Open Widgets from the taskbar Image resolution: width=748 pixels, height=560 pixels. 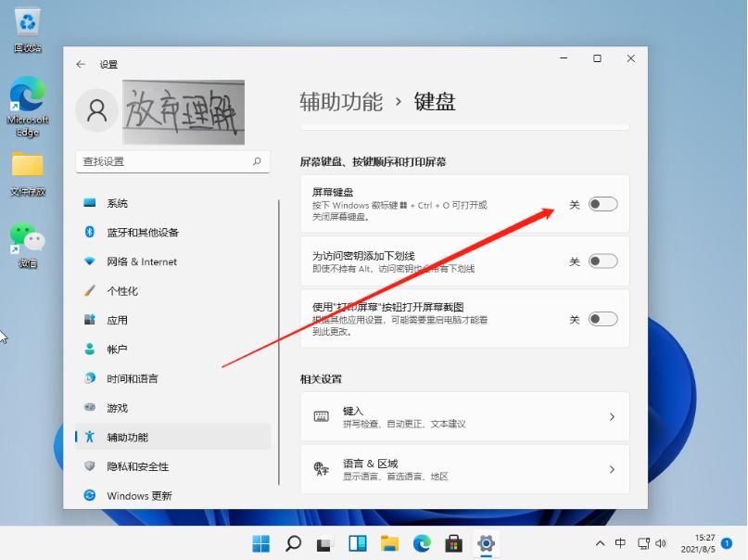[357, 543]
